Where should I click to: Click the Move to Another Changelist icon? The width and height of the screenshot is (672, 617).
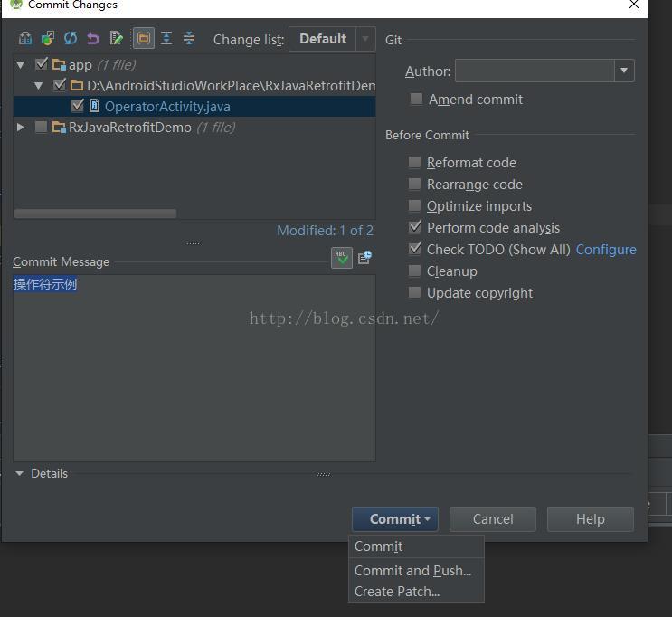click(48, 38)
